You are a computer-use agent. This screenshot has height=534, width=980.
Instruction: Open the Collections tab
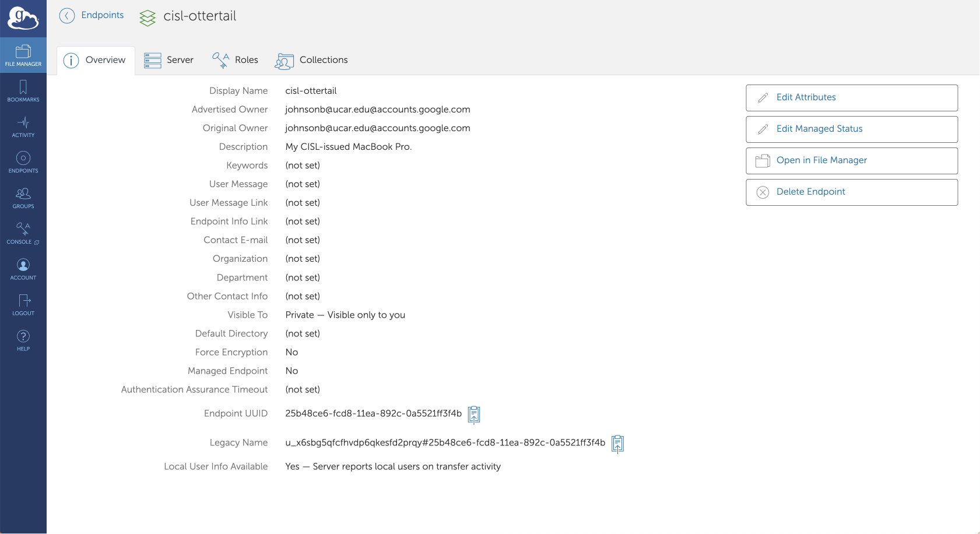(311, 60)
